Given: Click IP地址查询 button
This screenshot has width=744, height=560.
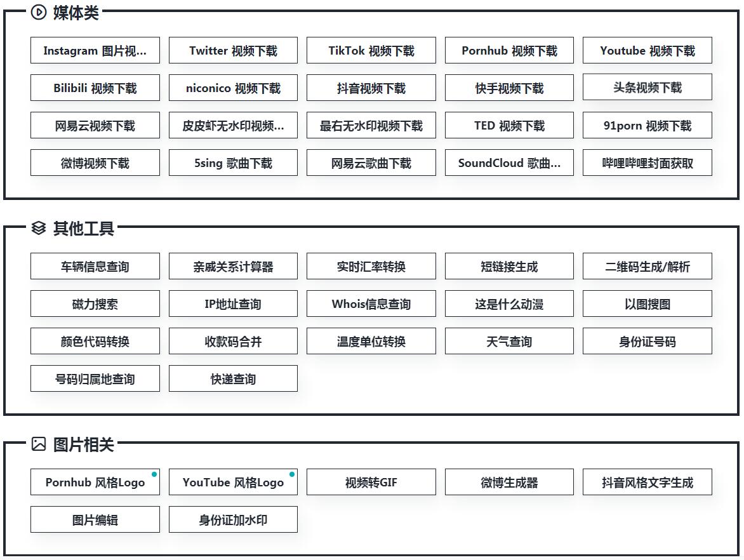Looking at the screenshot, I should 233,304.
